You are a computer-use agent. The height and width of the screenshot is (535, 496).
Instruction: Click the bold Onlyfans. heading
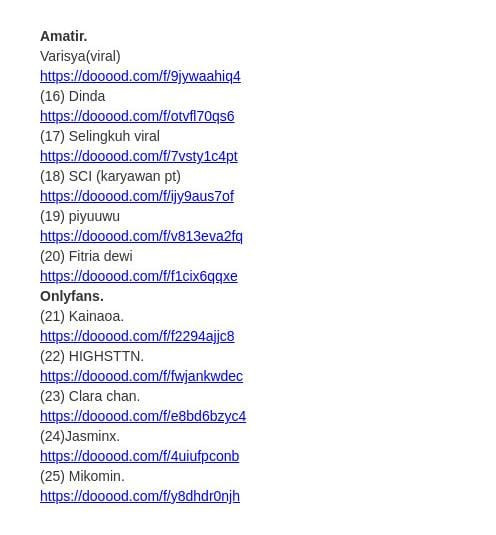pos(72,296)
